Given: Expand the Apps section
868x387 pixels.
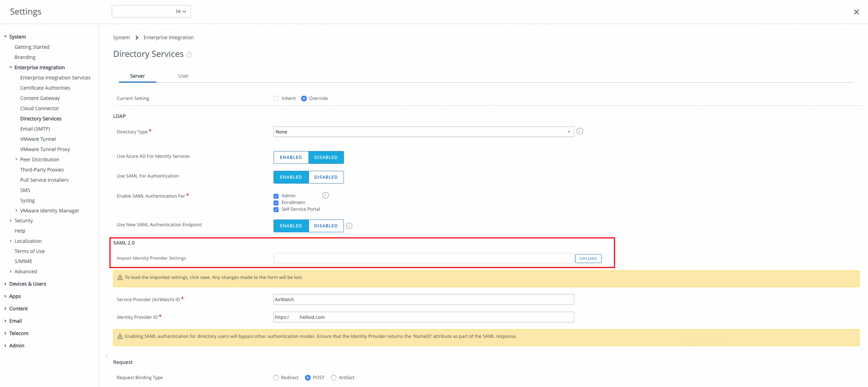Looking at the screenshot, I should click(5, 297).
